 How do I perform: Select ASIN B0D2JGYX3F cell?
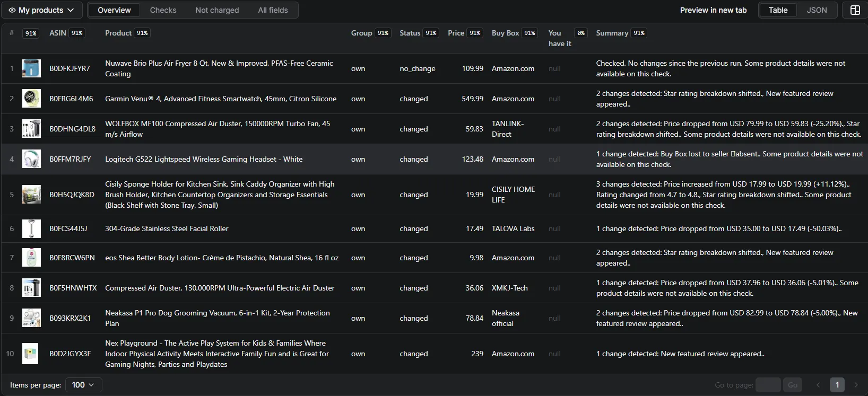[x=70, y=354]
